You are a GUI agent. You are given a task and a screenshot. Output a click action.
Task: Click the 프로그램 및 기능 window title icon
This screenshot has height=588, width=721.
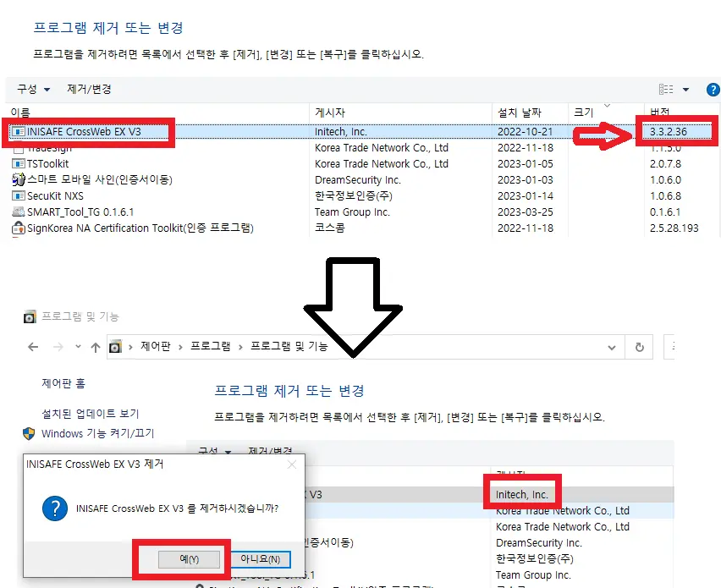[x=30, y=316]
